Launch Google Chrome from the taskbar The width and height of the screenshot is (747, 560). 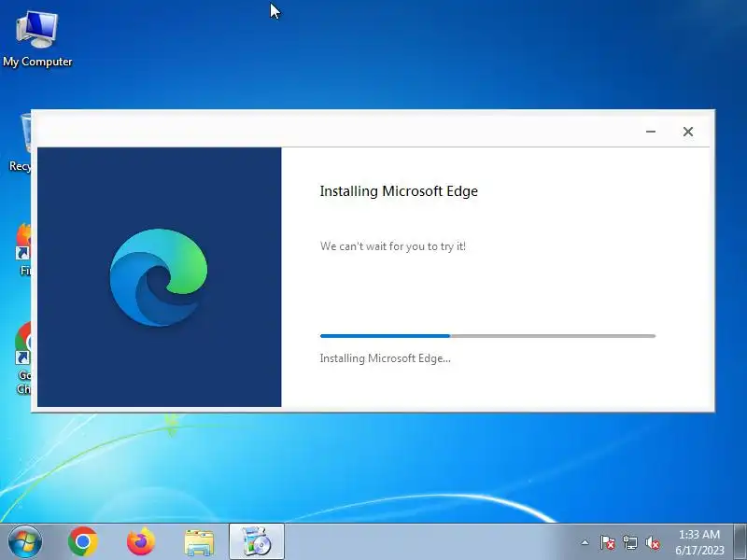[83, 542]
